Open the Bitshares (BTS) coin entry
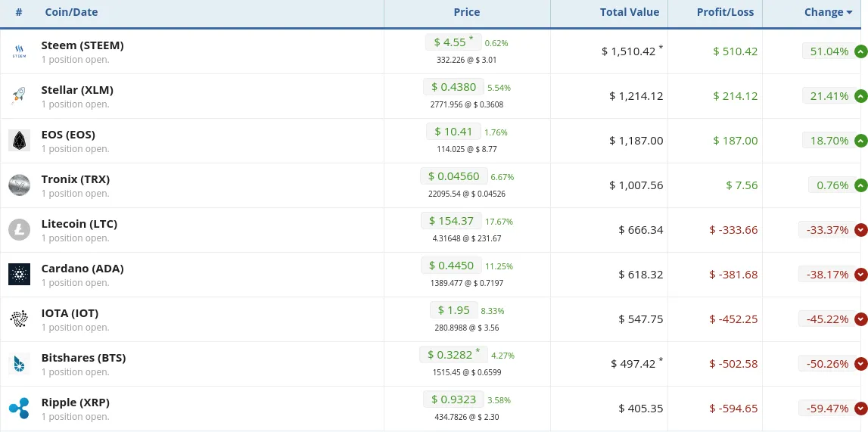The image size is (868, 432). point(83,358)
